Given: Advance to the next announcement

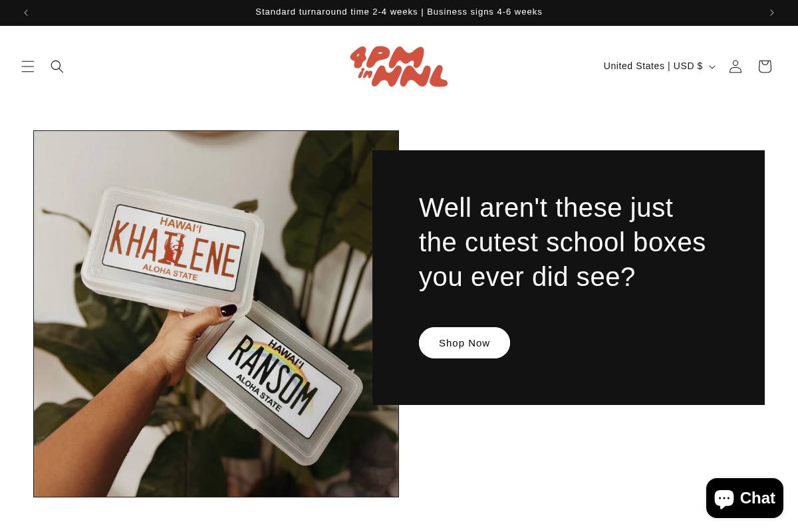Looking at the screenshot, I should (x=772, y=13).
